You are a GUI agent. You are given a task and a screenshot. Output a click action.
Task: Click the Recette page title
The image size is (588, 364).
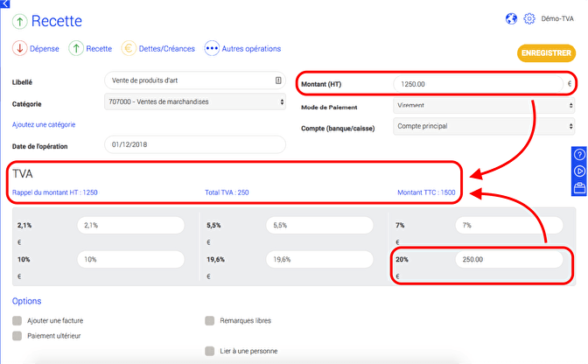coord(57,21)
